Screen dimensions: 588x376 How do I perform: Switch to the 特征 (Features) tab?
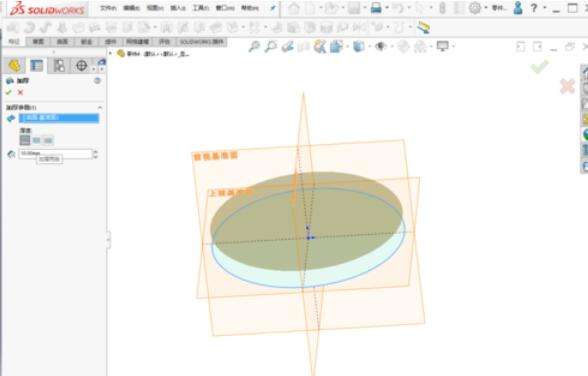tap(14, 42)
